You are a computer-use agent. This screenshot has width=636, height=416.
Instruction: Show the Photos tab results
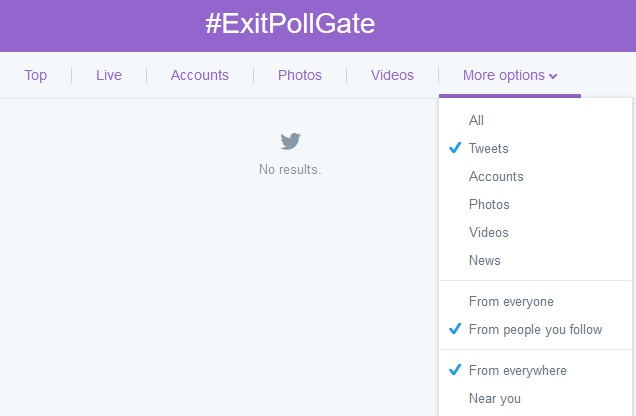[300, 75]
